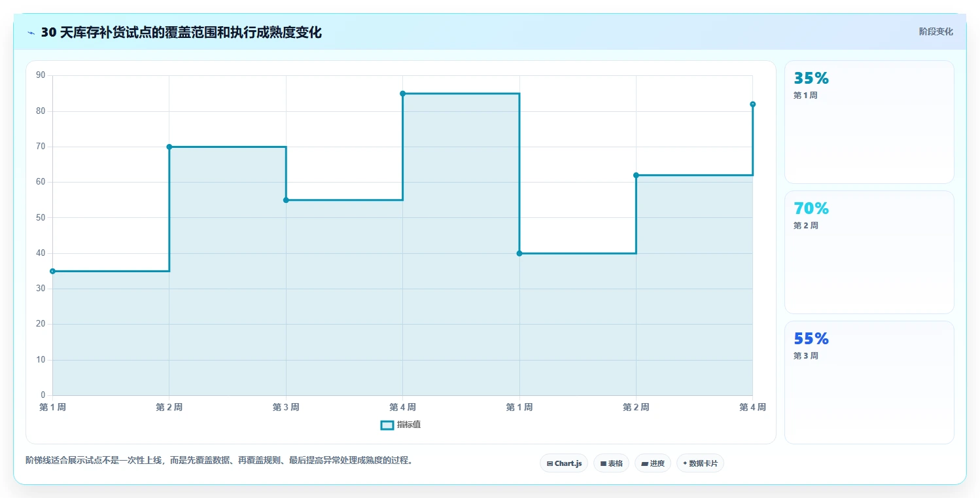Click the 55% value text

[x=811, y=338]
